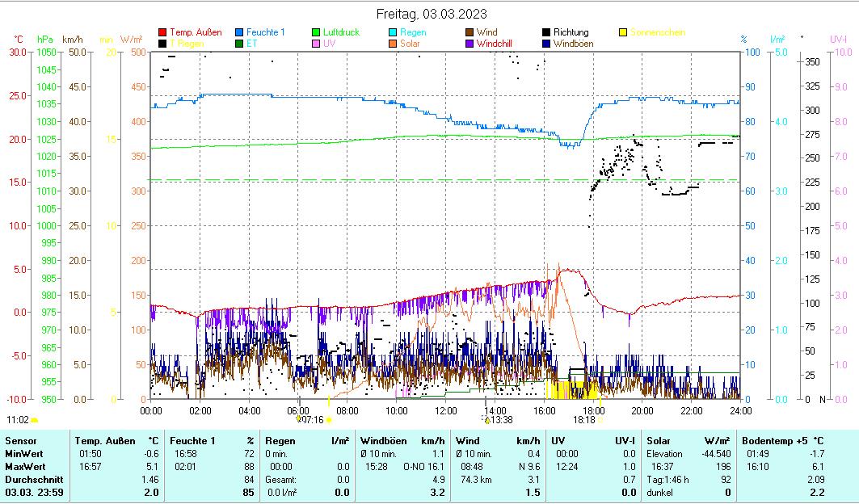Click the black T Regen legend swatch

tap(162, 44)
